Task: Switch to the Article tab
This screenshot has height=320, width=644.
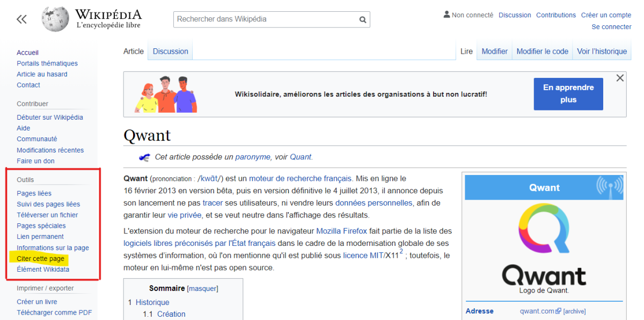Action: 134,52
